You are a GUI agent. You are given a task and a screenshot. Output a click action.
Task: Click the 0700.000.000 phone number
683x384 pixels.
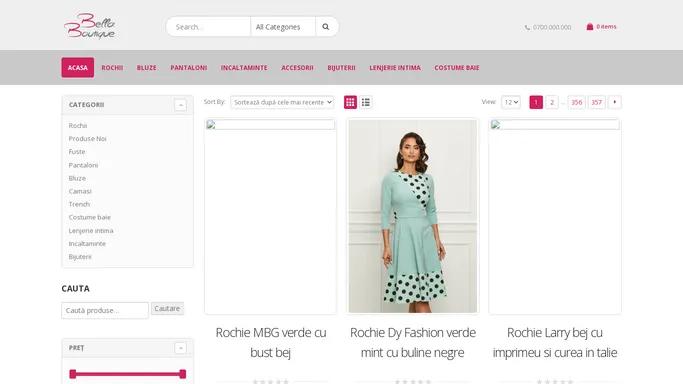[552, 27]
